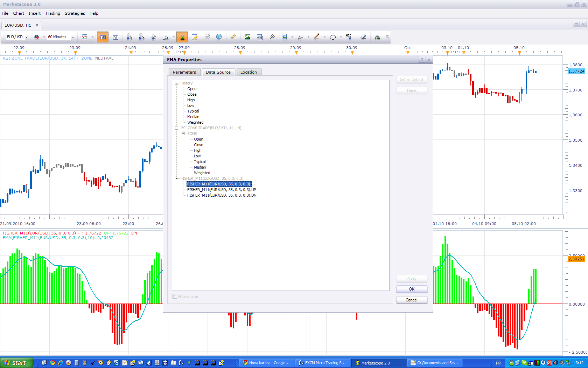Image resolution: width=588 pixels, height=368 pixels.
Task: Collapse the History tree node
Action: [177, 83]
